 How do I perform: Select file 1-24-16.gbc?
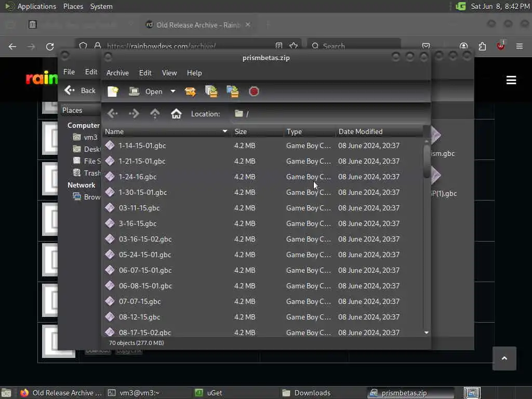coord(263,177)
